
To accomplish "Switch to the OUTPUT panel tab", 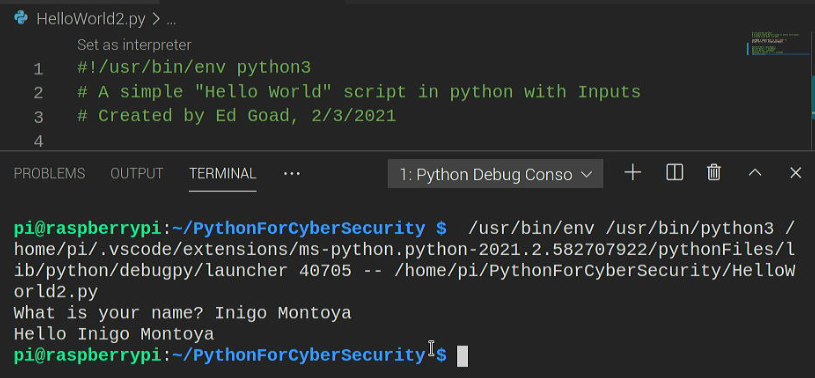I will pos(137,174).
